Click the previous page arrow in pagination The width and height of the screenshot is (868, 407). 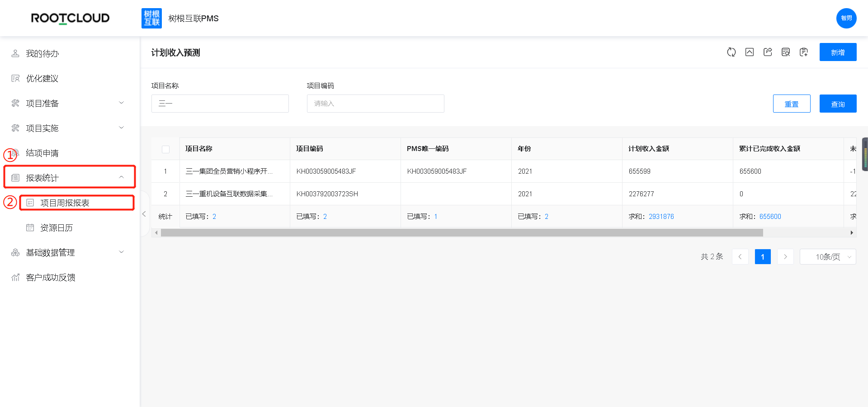pos(740,257)
